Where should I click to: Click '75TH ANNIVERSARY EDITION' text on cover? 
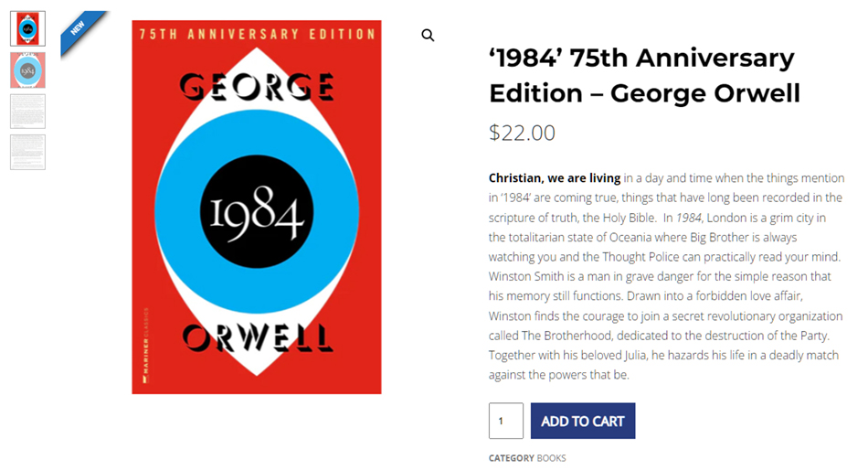point(257,34)
